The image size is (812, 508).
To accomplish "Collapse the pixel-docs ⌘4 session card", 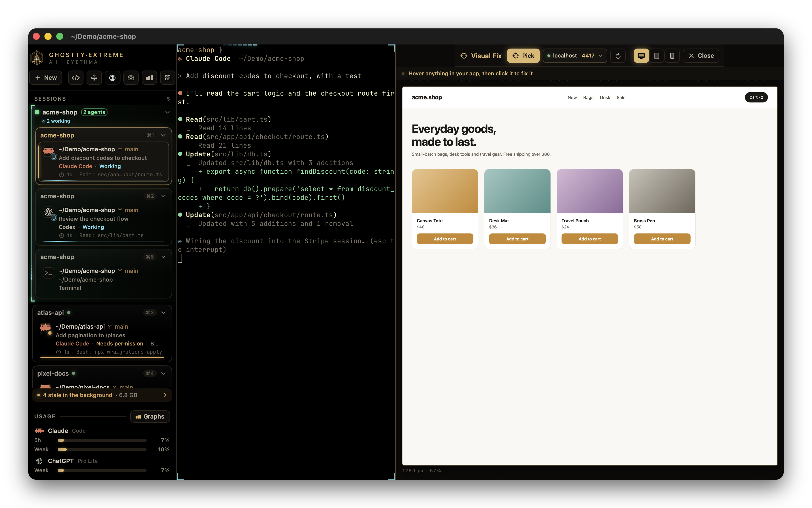I will (x=163, y=374).
